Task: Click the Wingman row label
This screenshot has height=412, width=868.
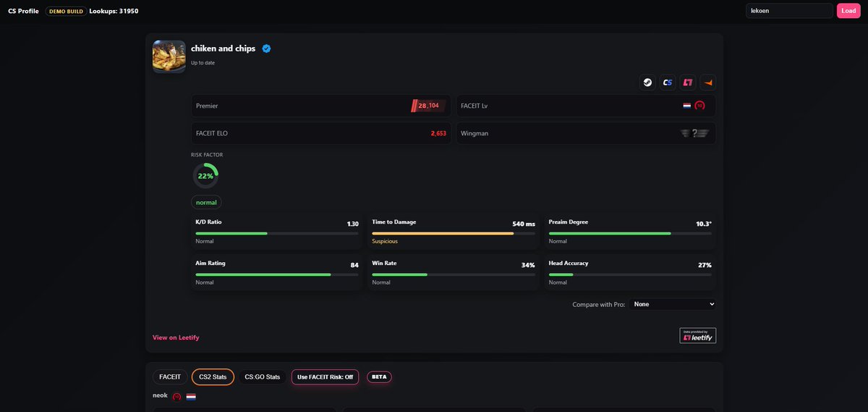Action: pos(474,133)
